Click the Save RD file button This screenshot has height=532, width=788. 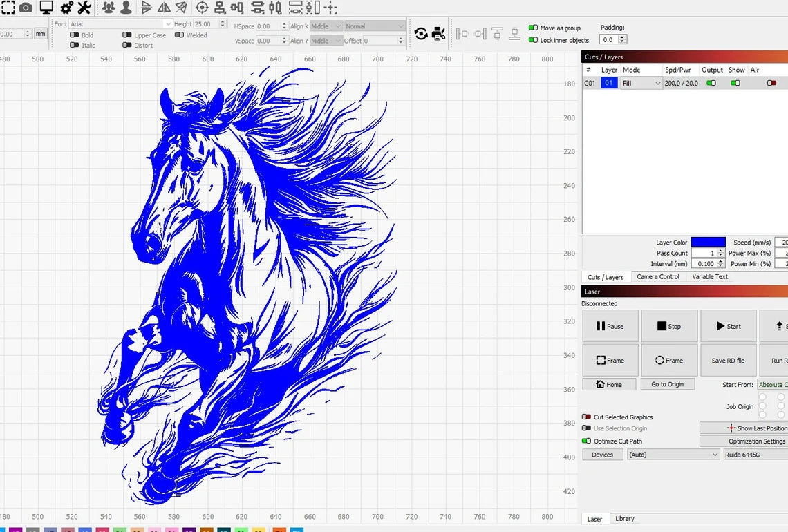[x=728, y=360]
